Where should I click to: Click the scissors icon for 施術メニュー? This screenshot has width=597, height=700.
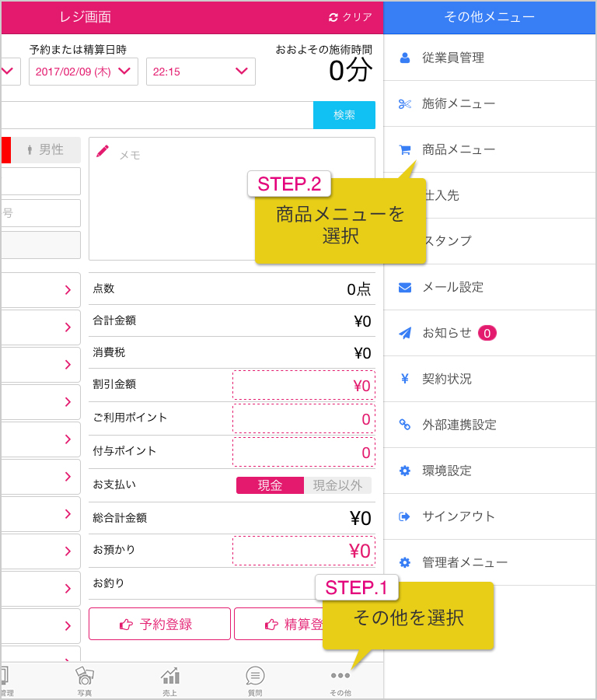click(405, 104)
